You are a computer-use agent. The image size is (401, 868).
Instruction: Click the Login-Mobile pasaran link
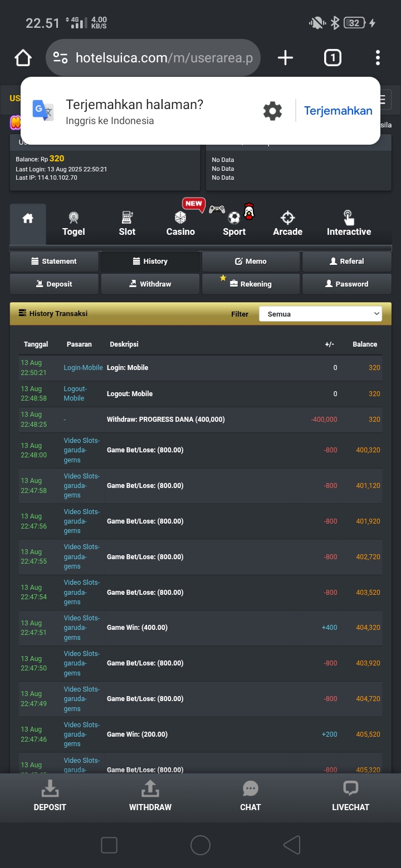83,368
